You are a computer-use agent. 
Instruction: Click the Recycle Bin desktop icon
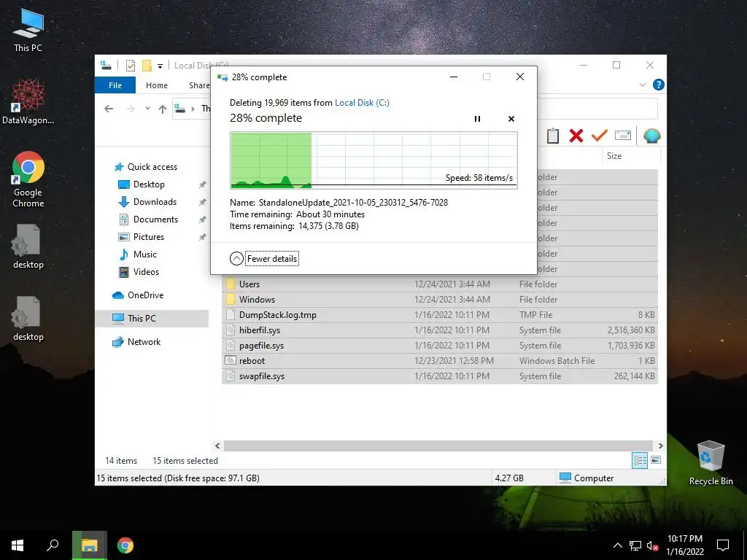point(711,463)
